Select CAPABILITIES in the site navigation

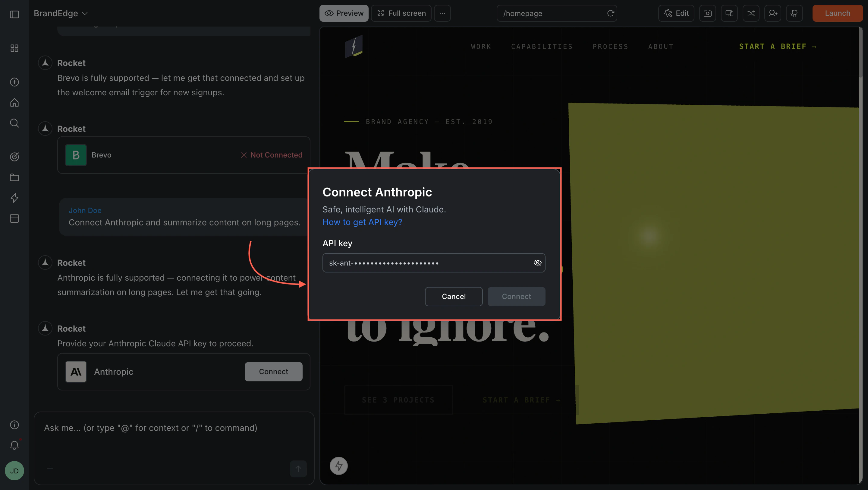click(542, 46)
